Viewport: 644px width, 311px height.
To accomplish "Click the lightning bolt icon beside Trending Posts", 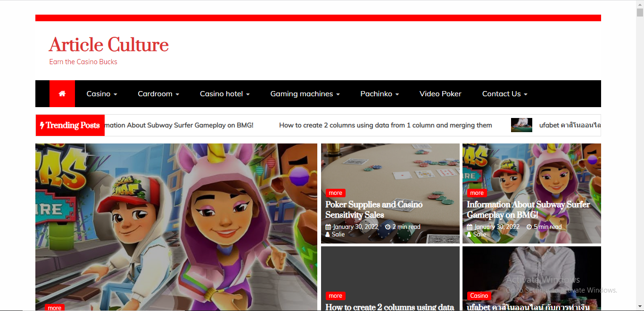I will click(x=42, y=126).
